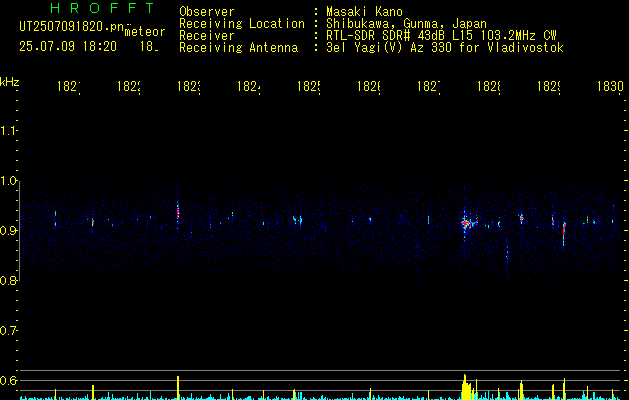Click the large bright meteor echo cluster before 1828
The image size is (629, 400).
[467, 223]
